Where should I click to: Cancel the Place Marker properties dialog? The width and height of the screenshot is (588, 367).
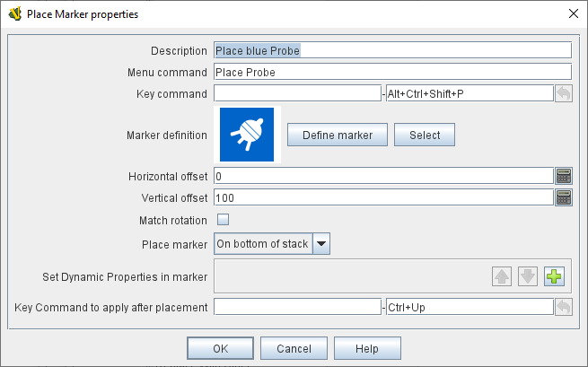[x=294, y=348]
